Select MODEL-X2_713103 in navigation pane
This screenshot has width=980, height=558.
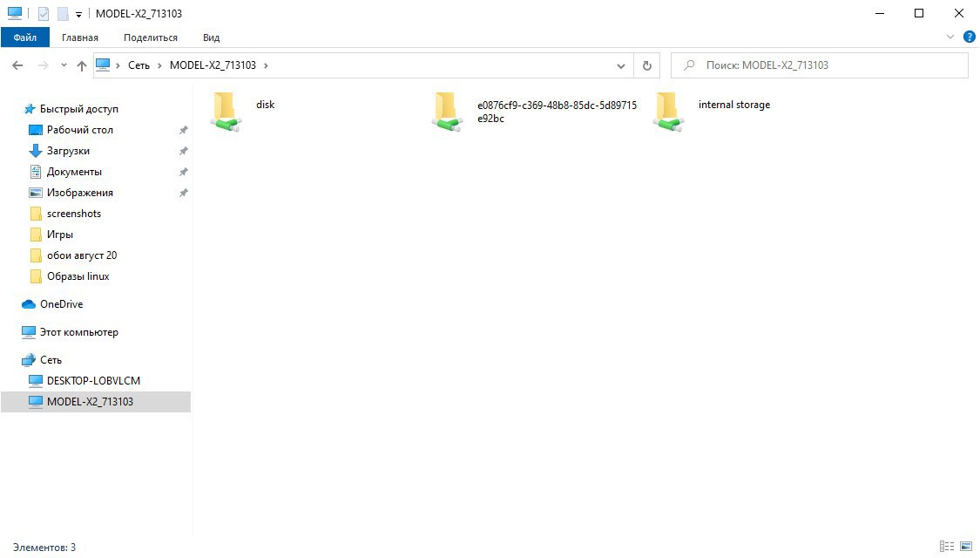pos(96,402)
